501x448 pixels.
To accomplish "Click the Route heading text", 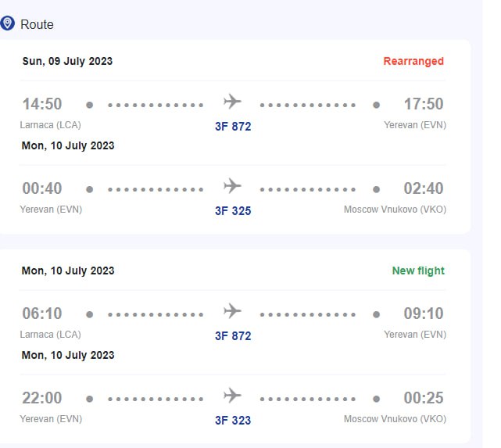I will coord(37,24).
